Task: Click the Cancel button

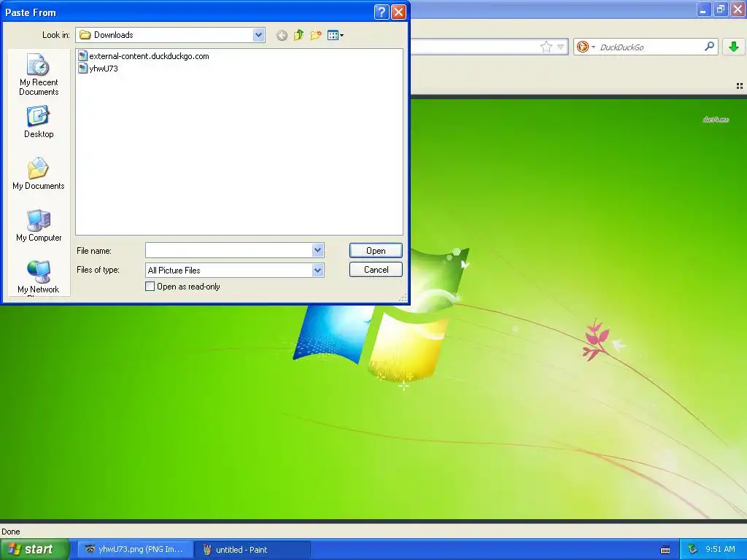Action: tap(376, 270)
